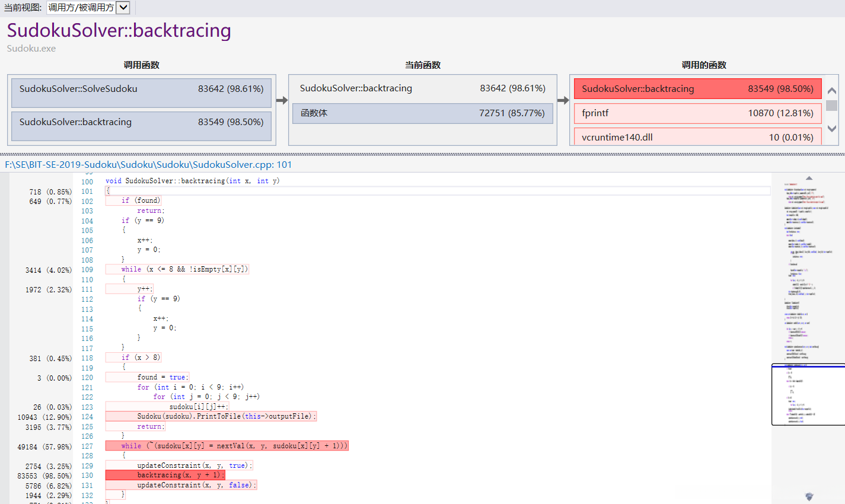This screenshot has height=504, width=845.
Task: Click code line 'if (x > 8)'
Action: click(141, 358)
